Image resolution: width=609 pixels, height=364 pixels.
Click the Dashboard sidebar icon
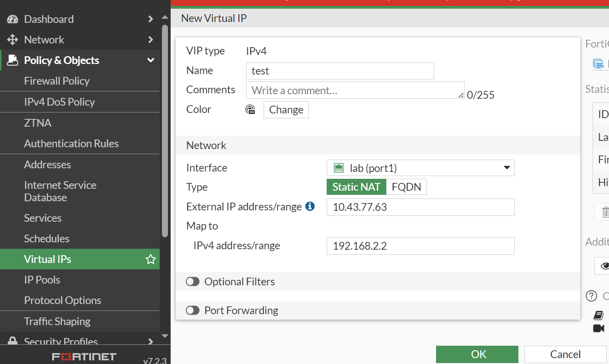tap(12, 19)
